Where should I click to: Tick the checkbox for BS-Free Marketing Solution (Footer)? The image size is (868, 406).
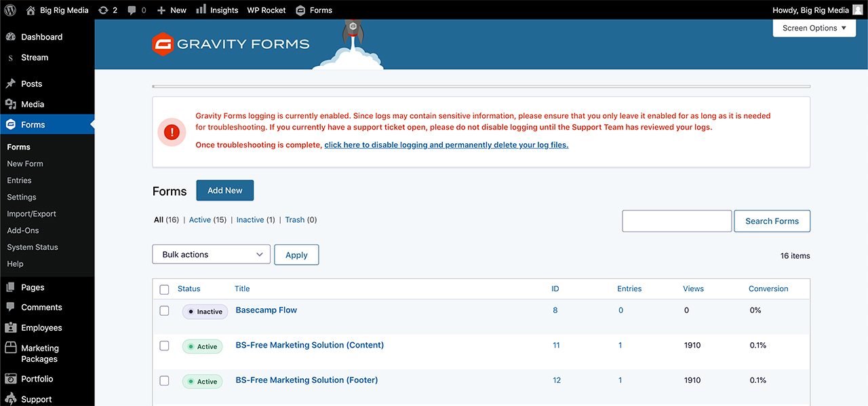[164, 381]
